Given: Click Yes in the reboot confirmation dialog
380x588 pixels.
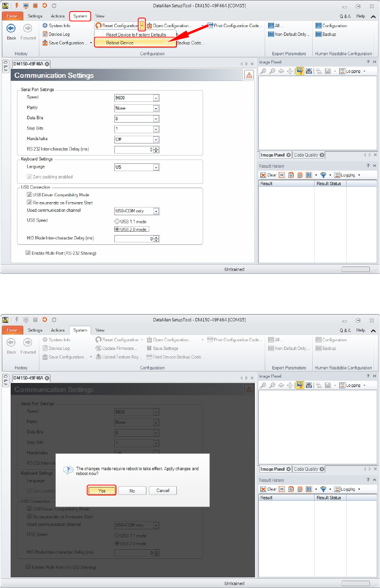Looking at the screenshot, I should [102, 491].
